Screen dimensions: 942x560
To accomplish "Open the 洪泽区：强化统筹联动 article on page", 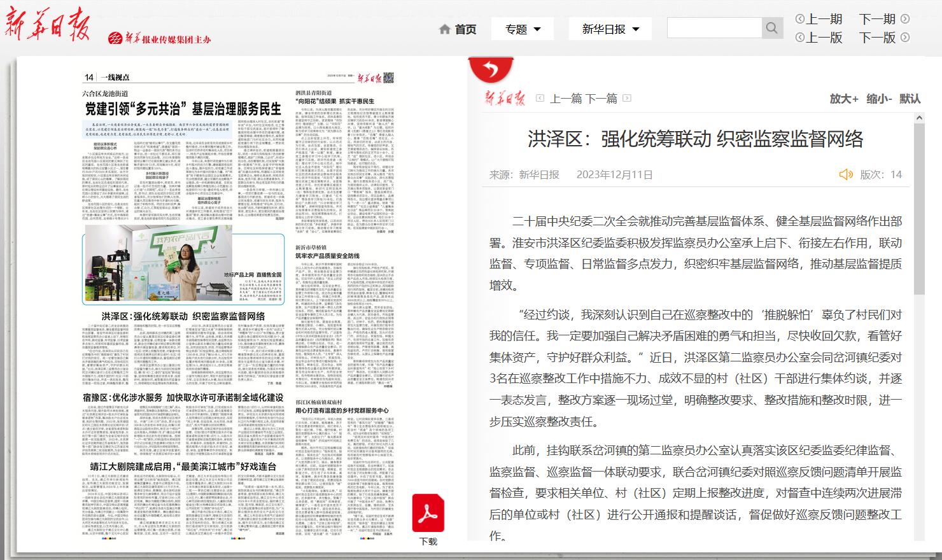I will point(183,316).
